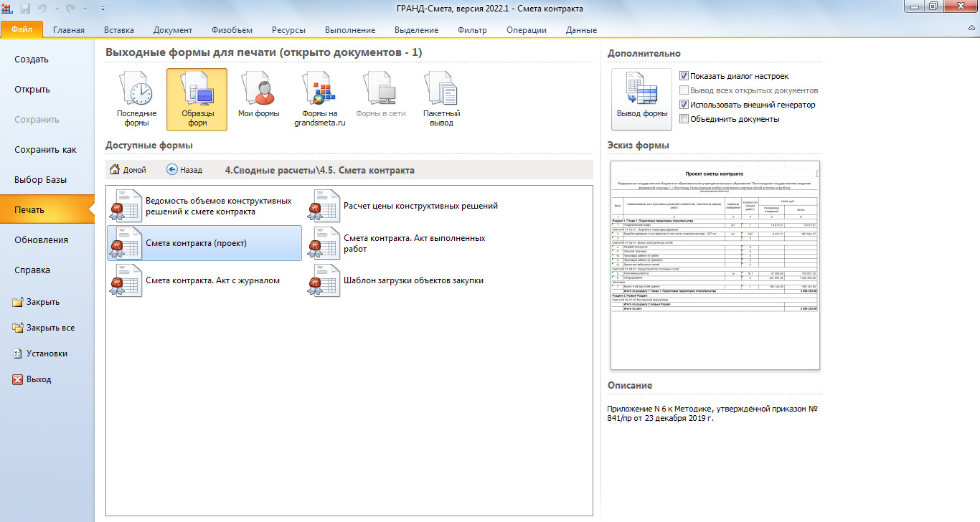The image size is (980, 522).
Task: Open the Последние формы category
Action: 136,100
